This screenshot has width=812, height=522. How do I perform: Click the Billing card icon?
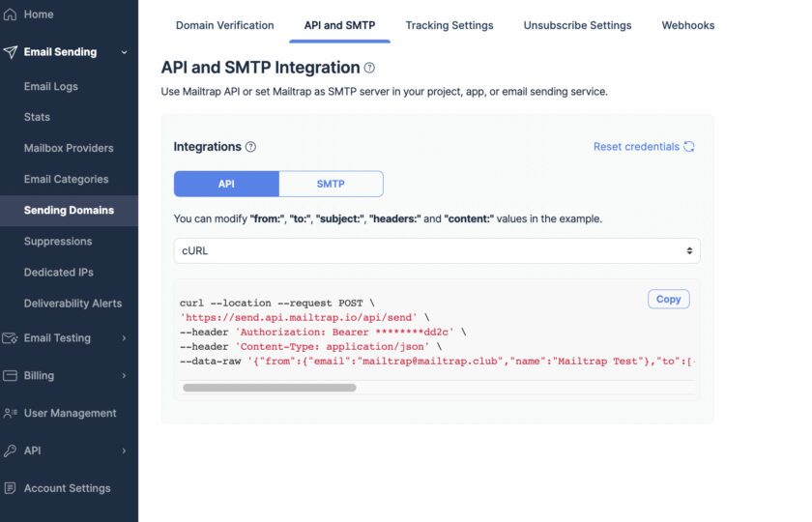point(10,376)
